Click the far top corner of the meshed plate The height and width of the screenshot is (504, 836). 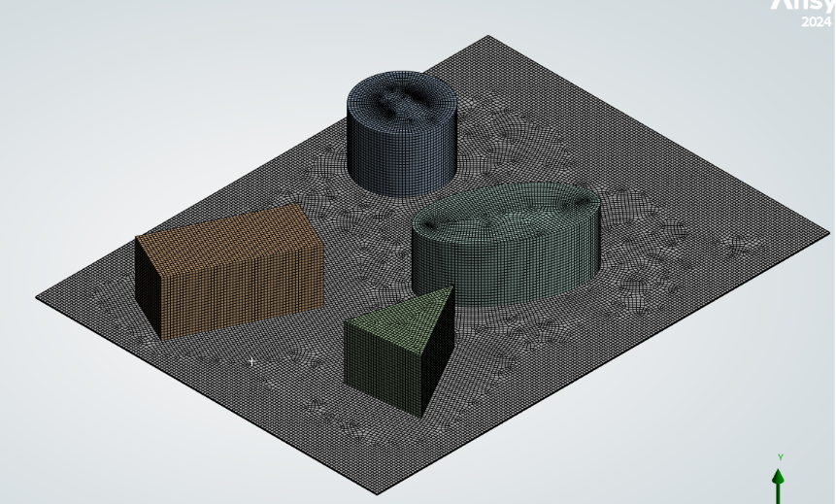coord(487,37)
